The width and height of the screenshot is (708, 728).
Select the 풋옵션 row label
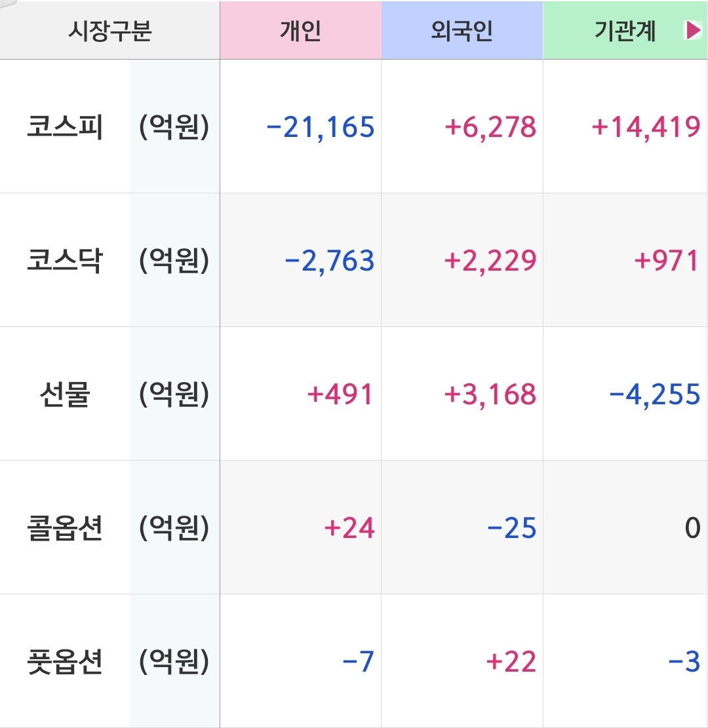coord(65,662)
